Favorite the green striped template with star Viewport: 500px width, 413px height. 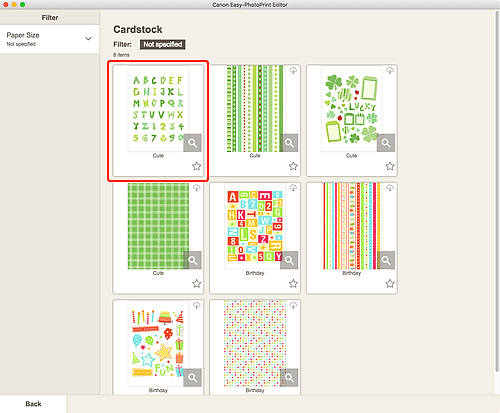coord(293,166)
